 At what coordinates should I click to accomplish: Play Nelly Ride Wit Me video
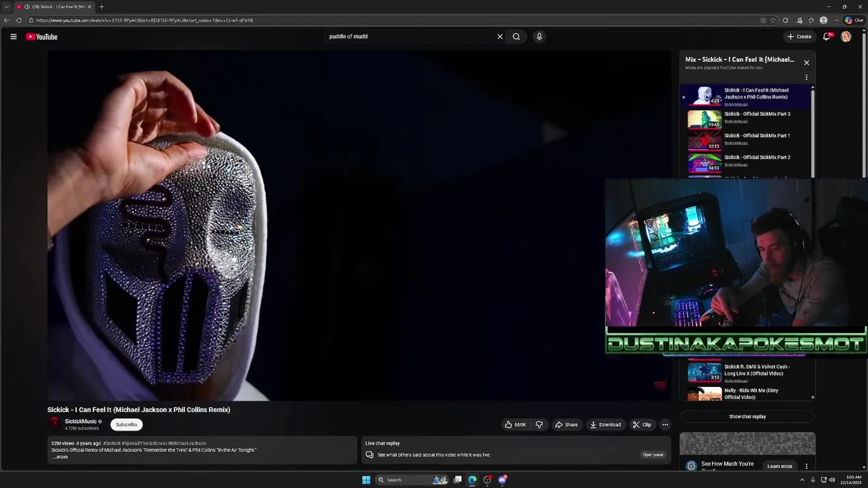(746, 393)
